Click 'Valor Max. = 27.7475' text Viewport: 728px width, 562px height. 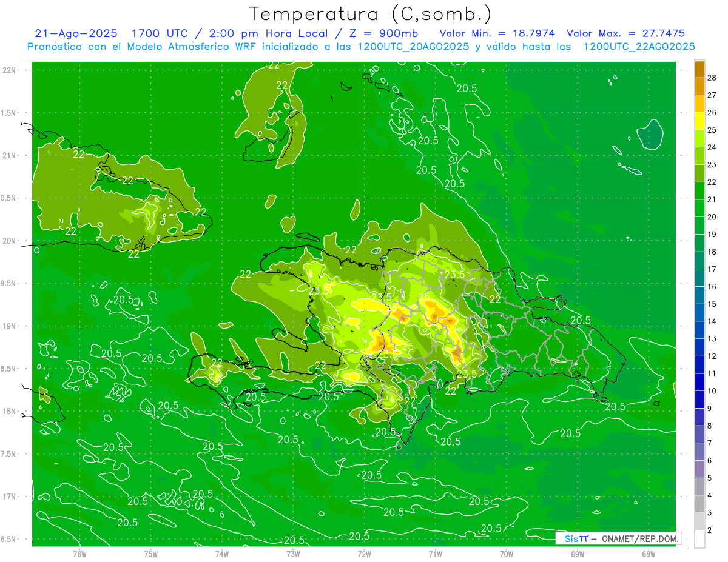tap(625, 33)
